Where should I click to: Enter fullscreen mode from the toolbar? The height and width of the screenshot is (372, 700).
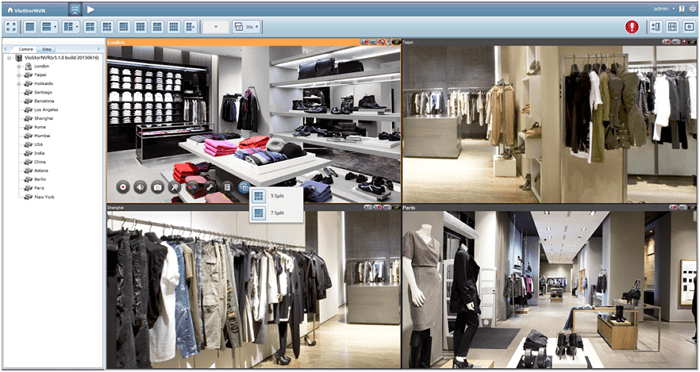point(11,27)
